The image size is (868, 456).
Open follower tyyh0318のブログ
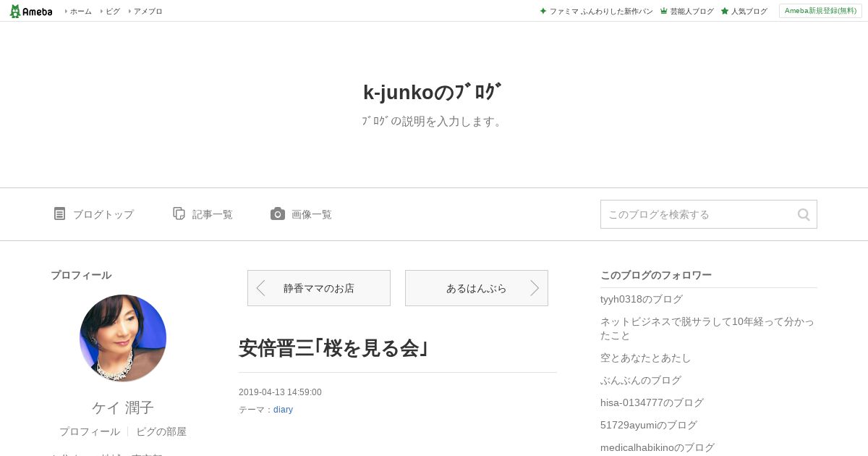click(642, 299)
